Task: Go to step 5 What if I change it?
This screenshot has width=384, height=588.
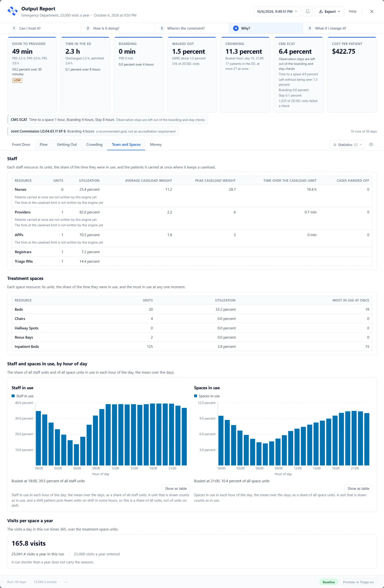Action: [x=340, y=28]
